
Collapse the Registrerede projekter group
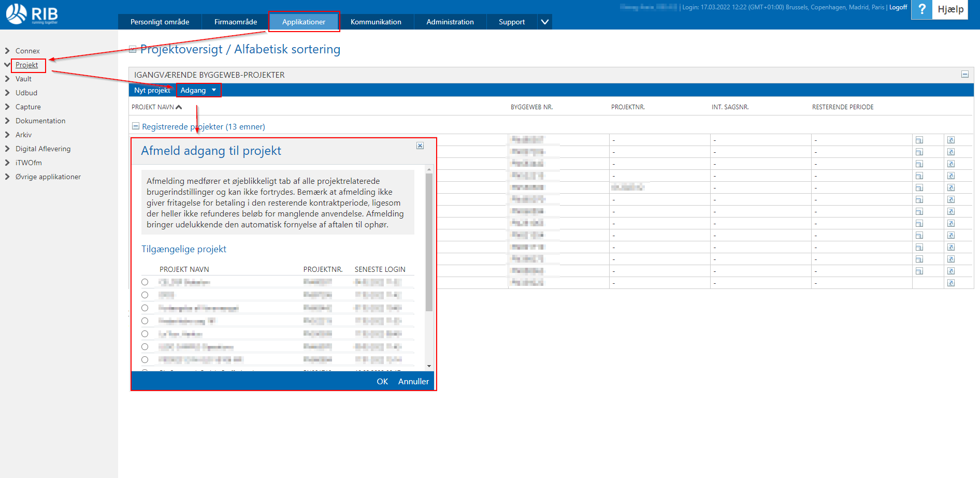click(136, 126)
